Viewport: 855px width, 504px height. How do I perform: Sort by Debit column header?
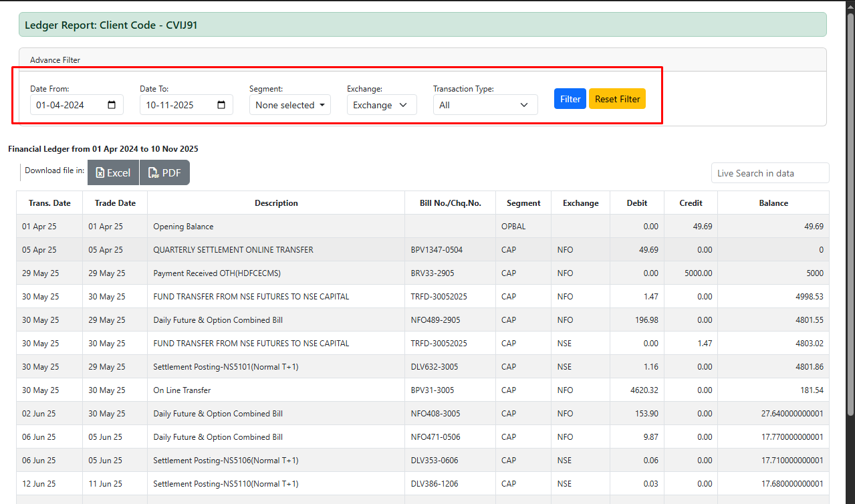[x=636, y=203]
